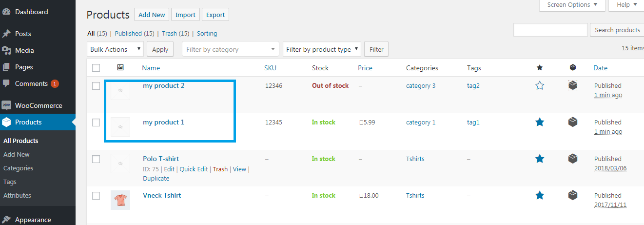The image size is (644, 225).
Task: Click the Vneck Tshirt product thumbnail
Action: point(120,200)
